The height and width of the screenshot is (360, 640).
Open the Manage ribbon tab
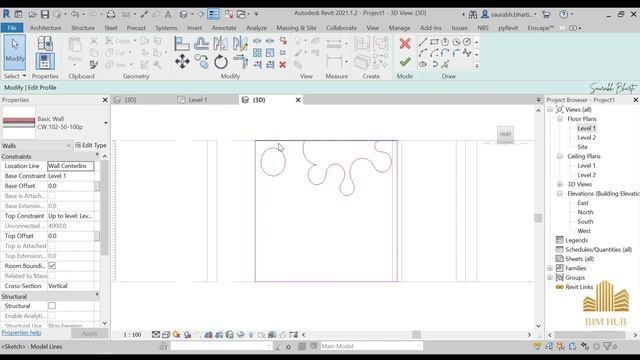[399, 28]
